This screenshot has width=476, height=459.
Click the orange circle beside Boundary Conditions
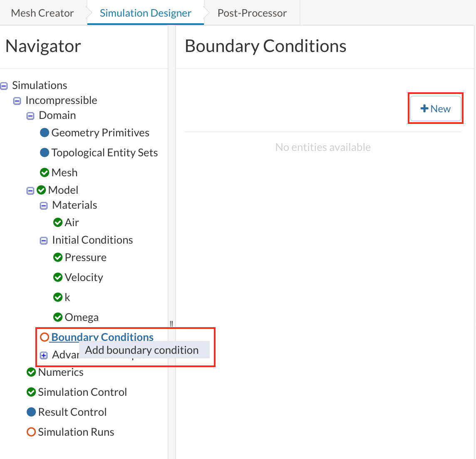coord(45,337)
